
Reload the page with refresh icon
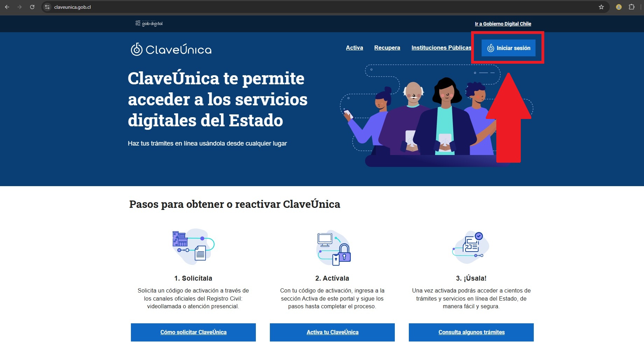[32, 7]
